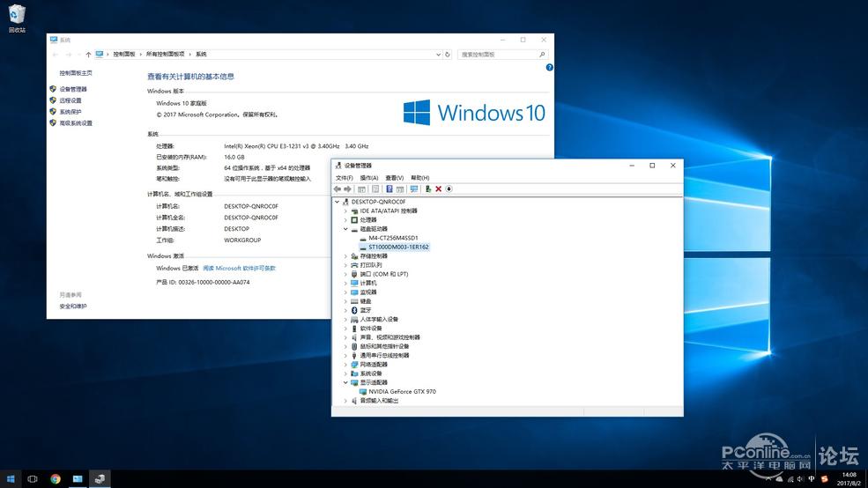Image resolution: width=868 pixels, height=488 pixels.
Task: Open 安全和维护 link in System sidebar
Action: coord(73,307)
